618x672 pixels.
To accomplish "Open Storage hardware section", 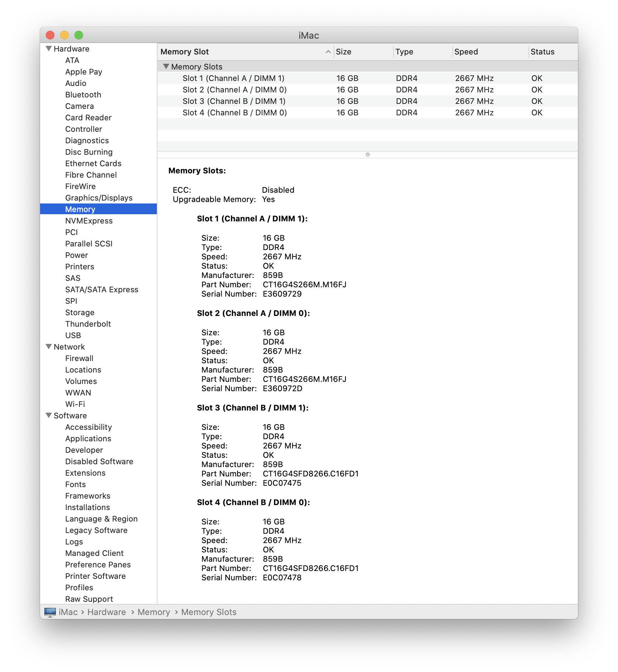I will pos(80,312).
